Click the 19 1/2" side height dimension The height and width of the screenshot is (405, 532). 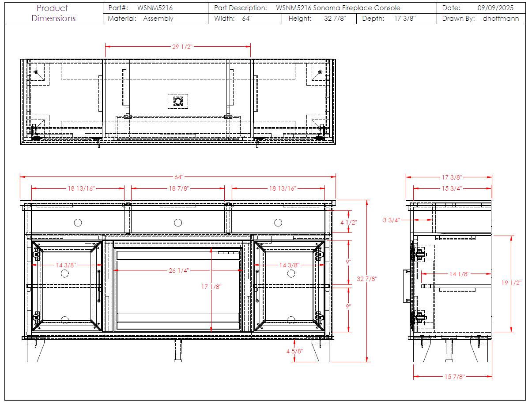coord(511,283)
